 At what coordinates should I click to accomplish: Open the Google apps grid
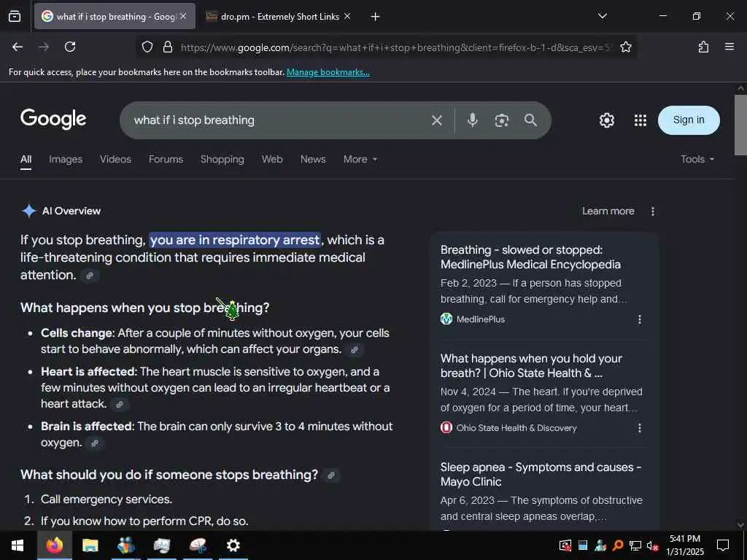(640, 120)
